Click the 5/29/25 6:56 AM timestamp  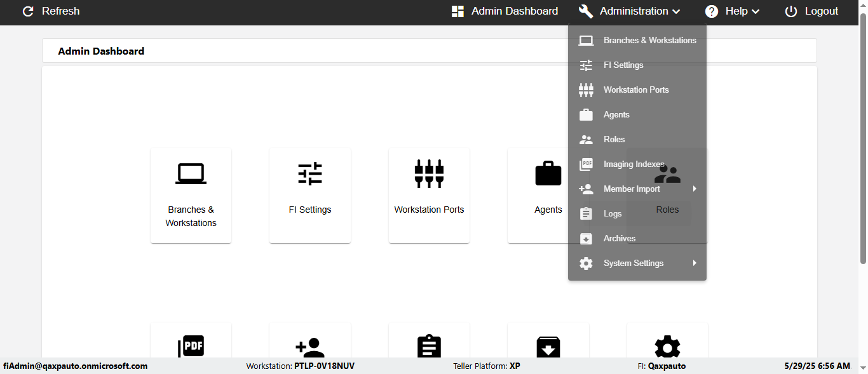[817, 366]
